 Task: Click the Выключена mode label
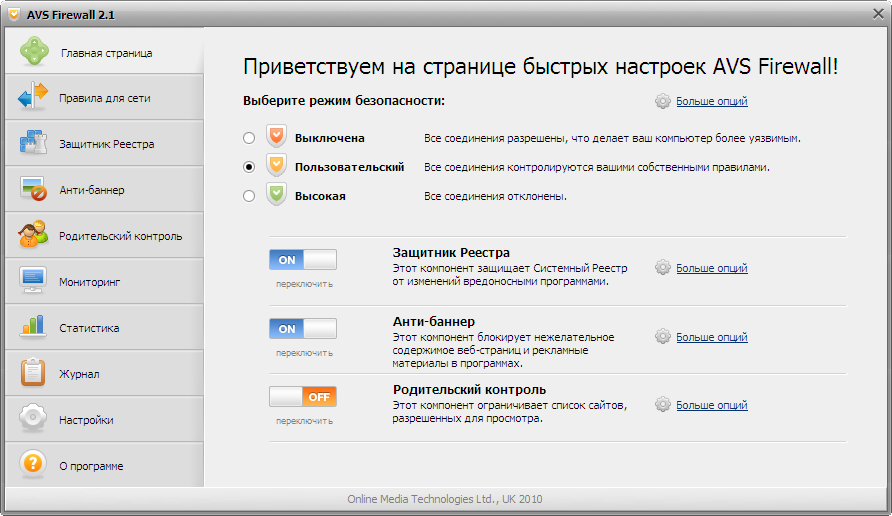[x=329, y=138]
